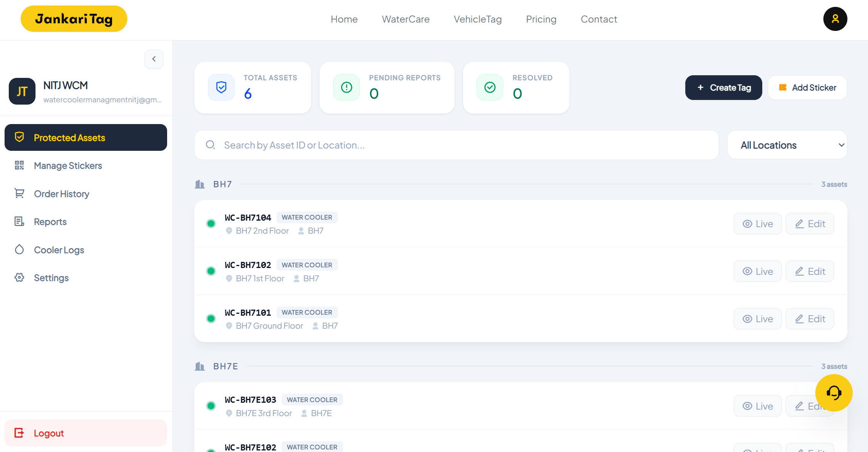Open Cooler Logs in the sidebar
Screen dimensions: 868x452
tap(86, 250)
